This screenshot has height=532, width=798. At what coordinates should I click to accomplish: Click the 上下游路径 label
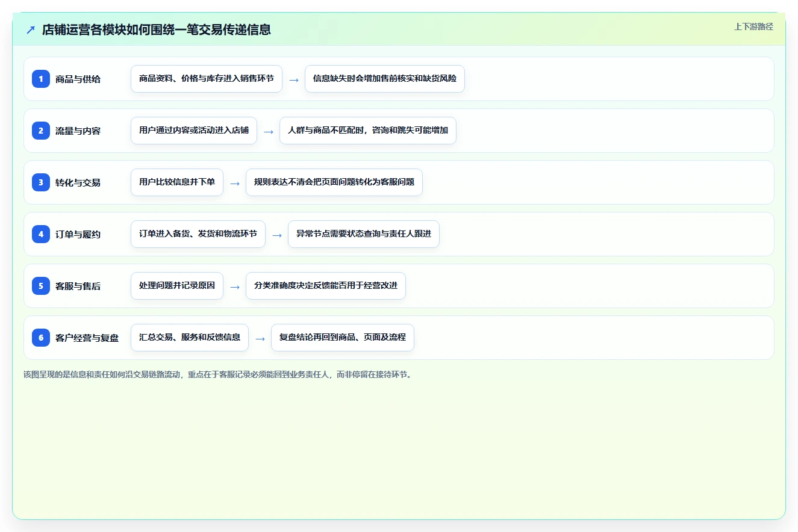click(x=753, y=26)
